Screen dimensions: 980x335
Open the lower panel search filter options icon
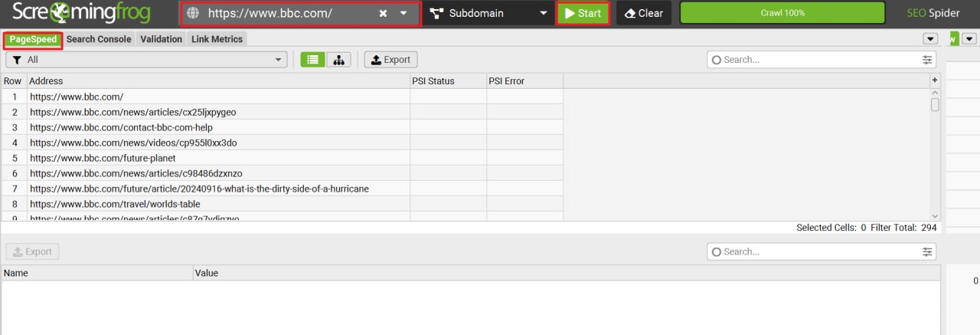928,251
